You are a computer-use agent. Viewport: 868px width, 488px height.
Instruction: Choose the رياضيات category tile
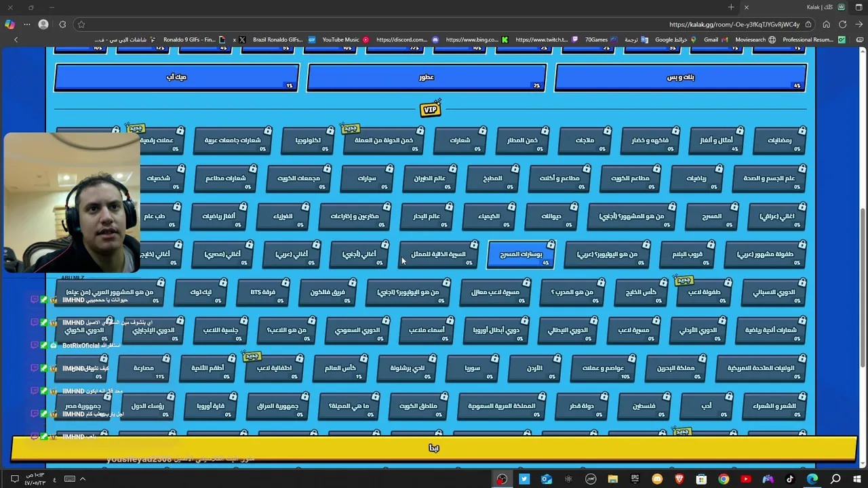(696, 179)
